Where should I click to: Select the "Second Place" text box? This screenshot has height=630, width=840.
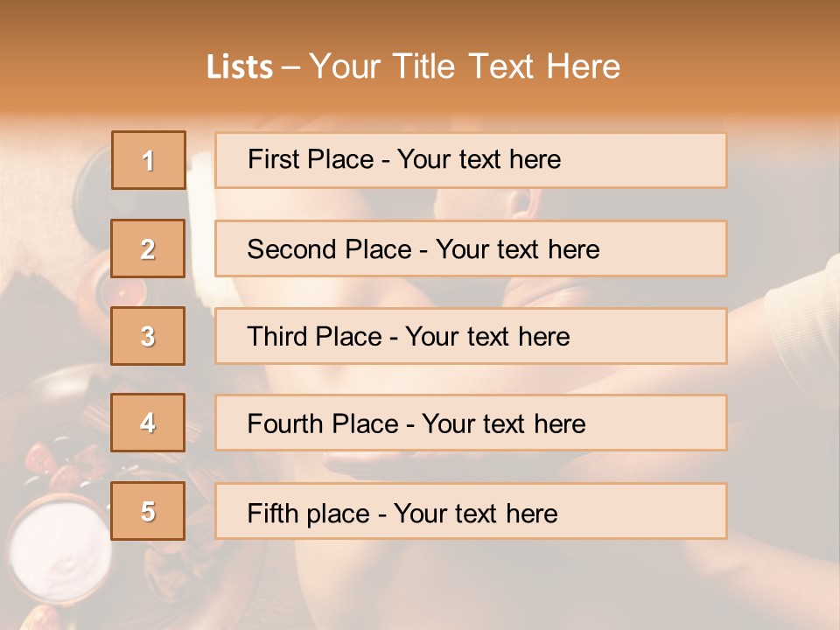471,248
